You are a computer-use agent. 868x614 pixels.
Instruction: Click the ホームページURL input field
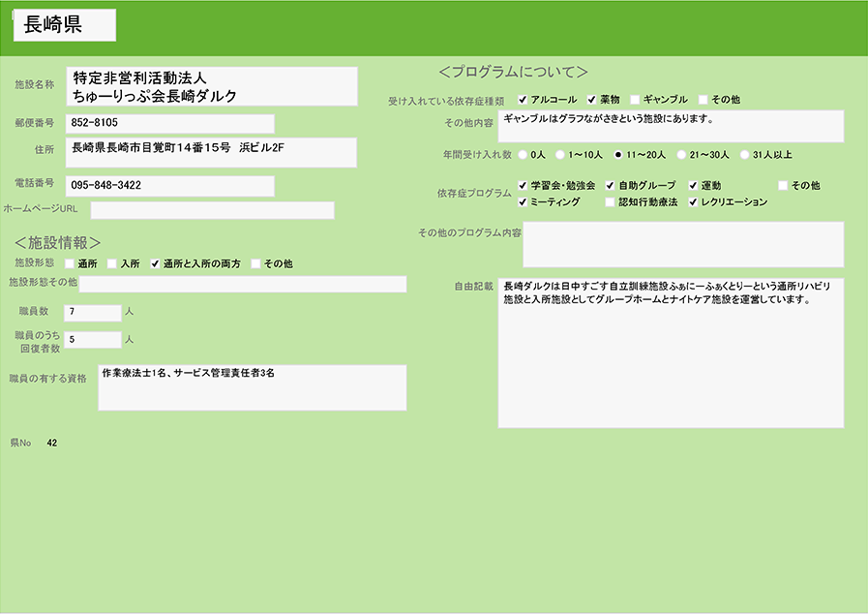coord(212,210)
